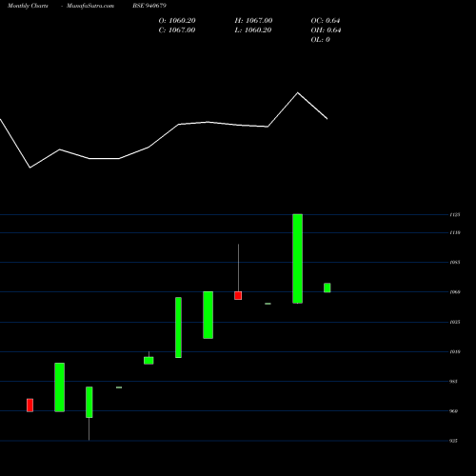
Task: Select the tallest green candlestick
Action: click(x=297, y=259)
